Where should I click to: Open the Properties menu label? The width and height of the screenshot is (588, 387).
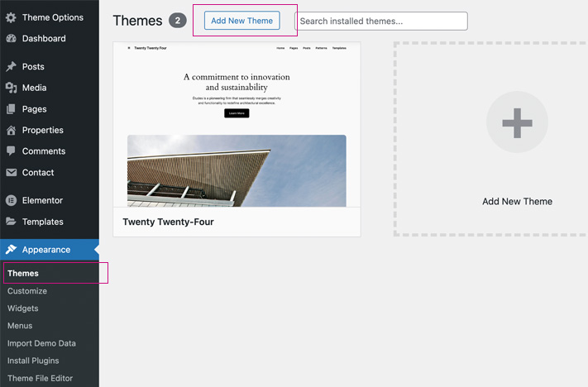pos(43,130)
